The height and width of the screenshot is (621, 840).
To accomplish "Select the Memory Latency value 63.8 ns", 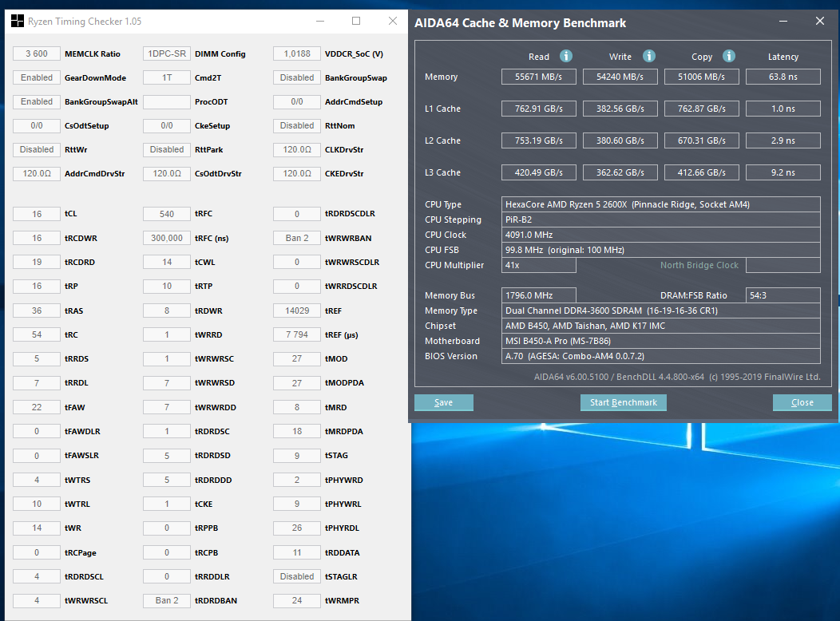I will click(783, 77).
